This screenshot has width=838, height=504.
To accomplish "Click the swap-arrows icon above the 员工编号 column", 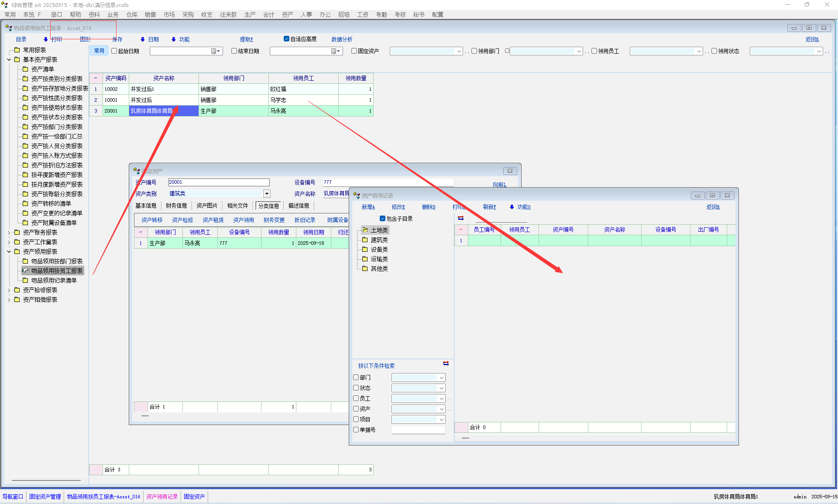I will [x=460, y=218].
